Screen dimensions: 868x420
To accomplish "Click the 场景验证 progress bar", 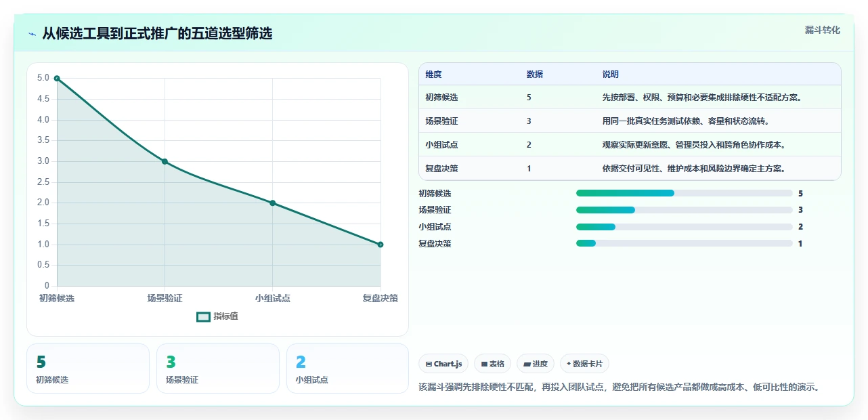I will [684, 210].
